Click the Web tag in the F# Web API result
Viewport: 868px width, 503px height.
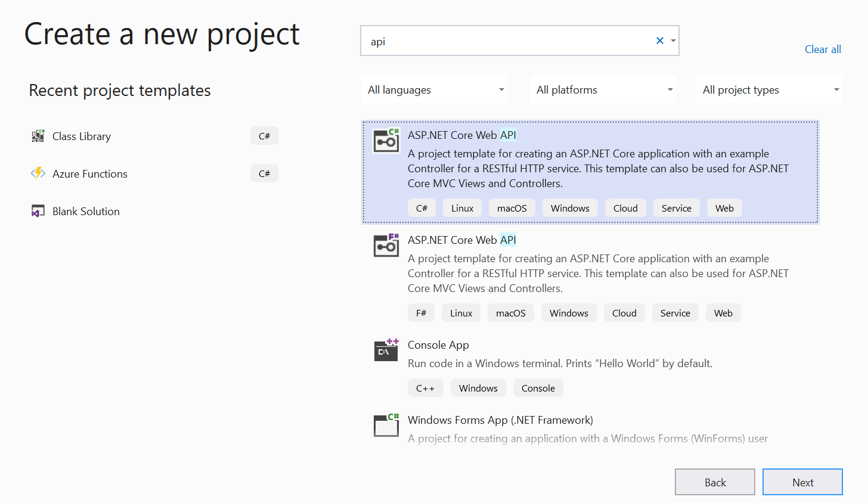coord(723,313)
